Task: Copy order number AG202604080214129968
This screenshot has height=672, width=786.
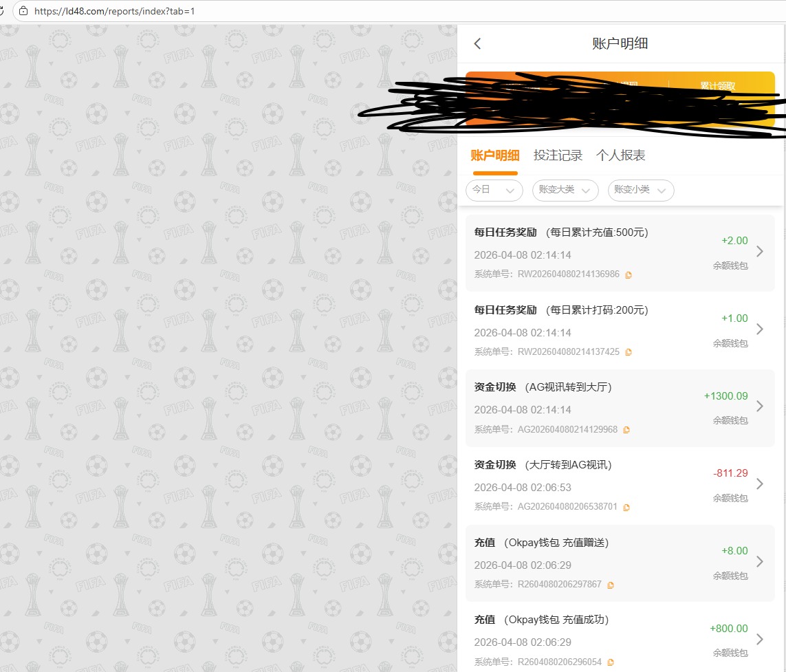Action: (x=626, y=430)
